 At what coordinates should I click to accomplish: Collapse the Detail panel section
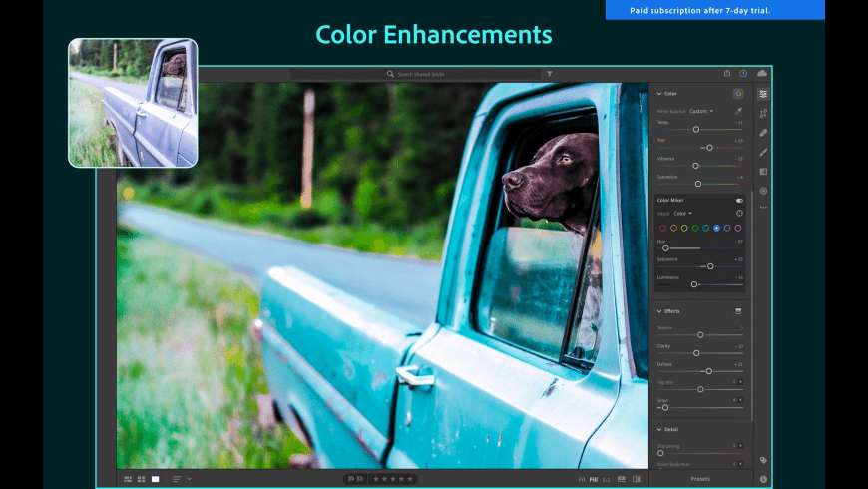[659, 429]
